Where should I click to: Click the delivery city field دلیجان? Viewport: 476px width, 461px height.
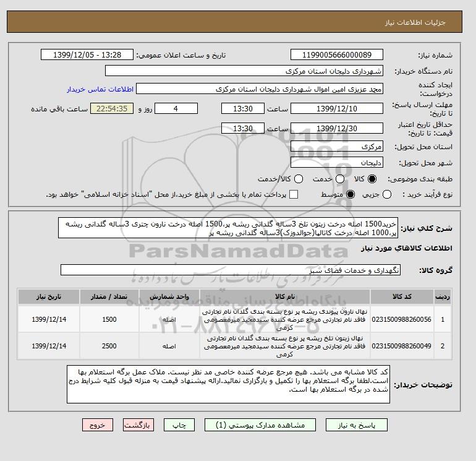coord(337,162)
